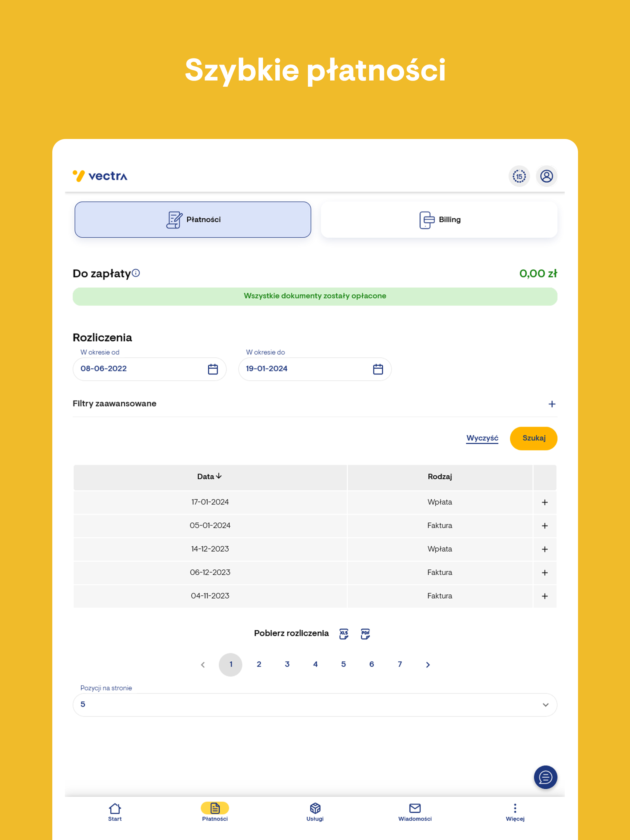This screenshot has height=840, width=630.
Task: Download settlements as PDF file
Action: pyautogui.click(x=365, y=633)
